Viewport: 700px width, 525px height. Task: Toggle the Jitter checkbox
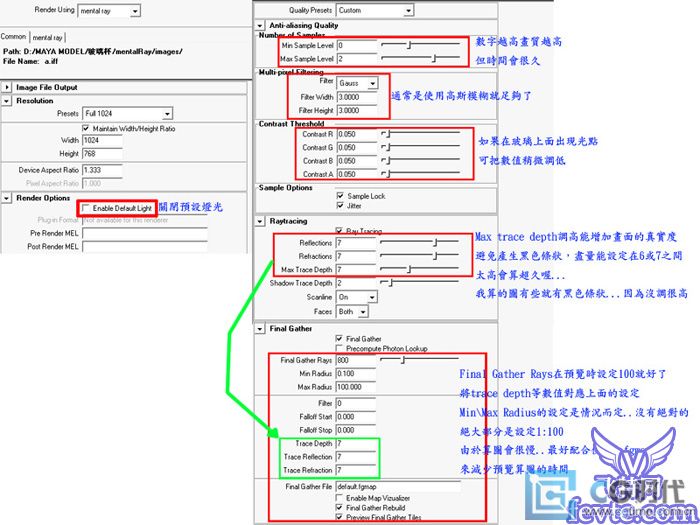click(x=340, y=206)
